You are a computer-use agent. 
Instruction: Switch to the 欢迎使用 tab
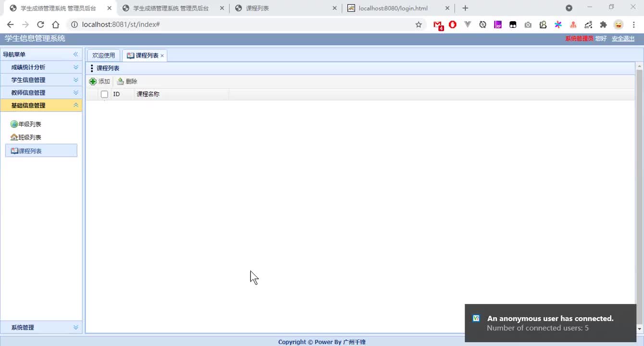(x=104, y=55)
